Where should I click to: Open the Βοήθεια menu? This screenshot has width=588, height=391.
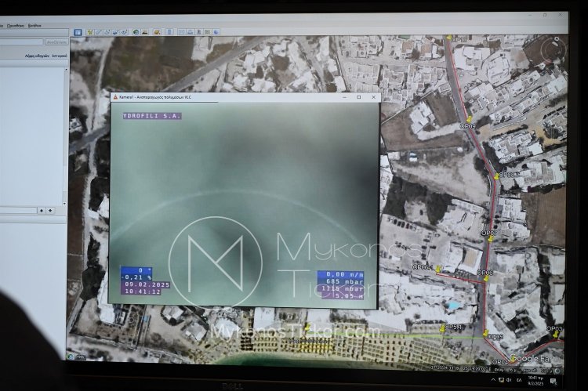click(x=34, y=25)
